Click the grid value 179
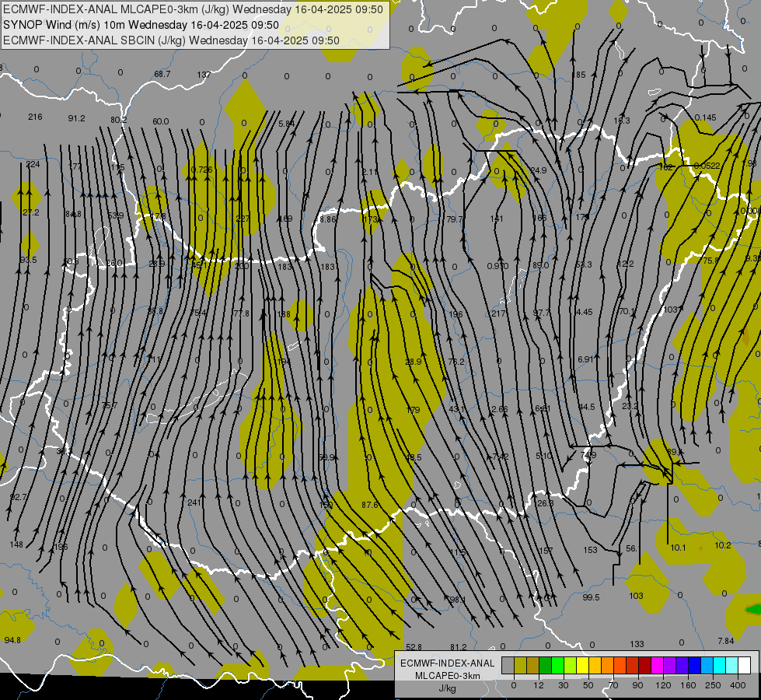Viewport: 761px width, 700px height. 413,411
